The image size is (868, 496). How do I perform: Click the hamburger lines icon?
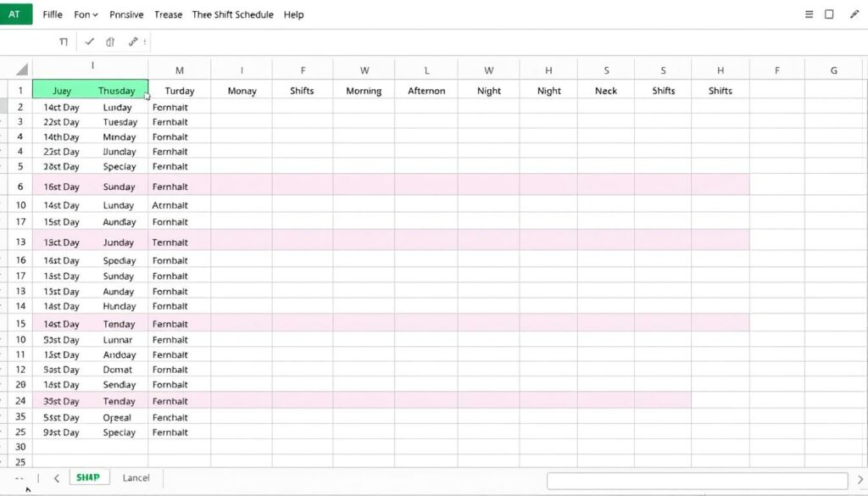pos(809,14)
